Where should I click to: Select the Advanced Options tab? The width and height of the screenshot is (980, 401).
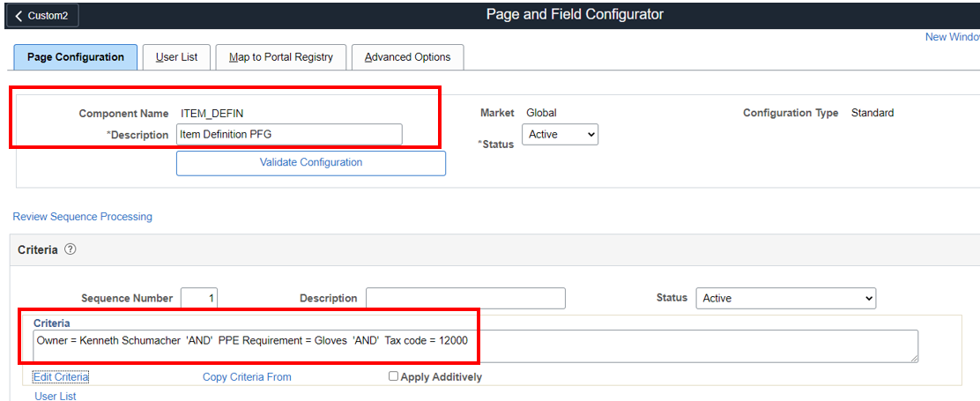click(x=407, y=57)
